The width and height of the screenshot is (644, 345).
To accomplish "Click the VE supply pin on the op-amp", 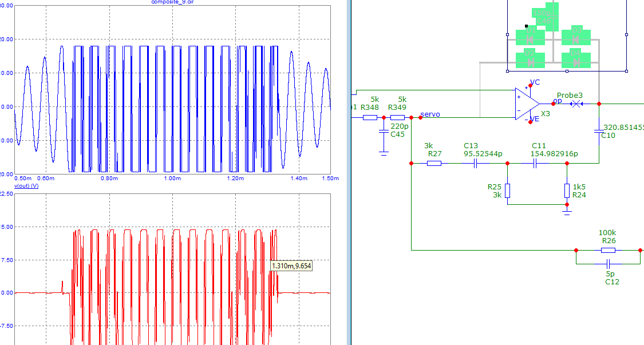I will [x=530, y=122].
